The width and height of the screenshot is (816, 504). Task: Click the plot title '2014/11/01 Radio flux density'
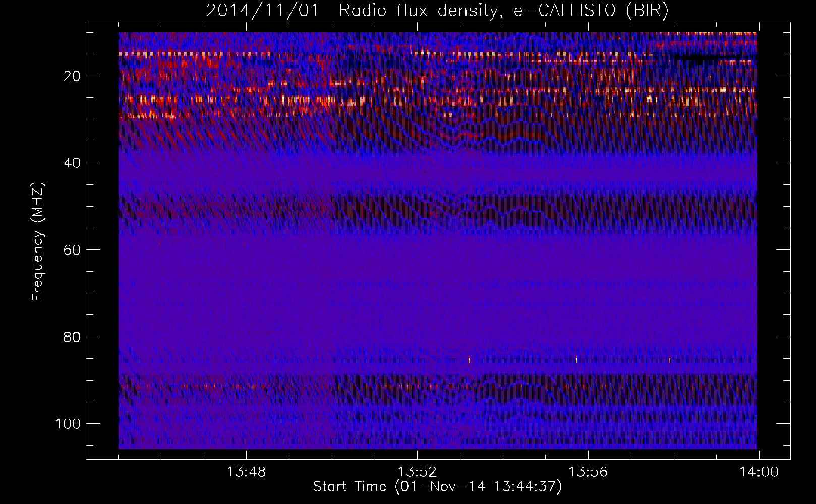[x=352, y=11]
